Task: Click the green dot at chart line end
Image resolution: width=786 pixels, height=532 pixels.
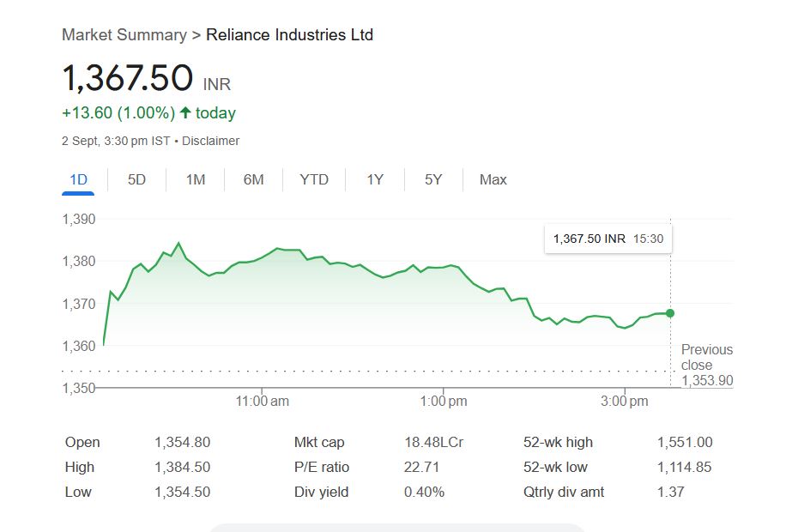Action: tap(669, 313)
